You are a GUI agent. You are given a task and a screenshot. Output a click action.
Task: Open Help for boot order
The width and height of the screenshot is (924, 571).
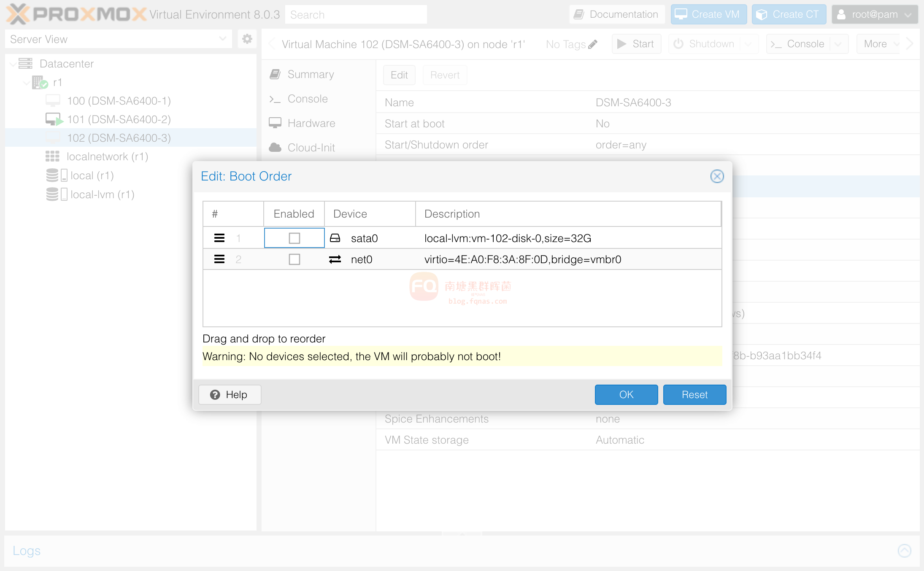(230, 395)
